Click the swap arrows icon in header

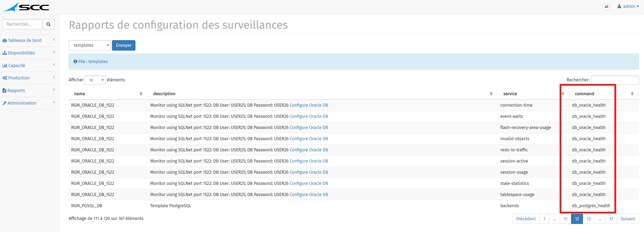pyautogui.click(x=607, y=7)
